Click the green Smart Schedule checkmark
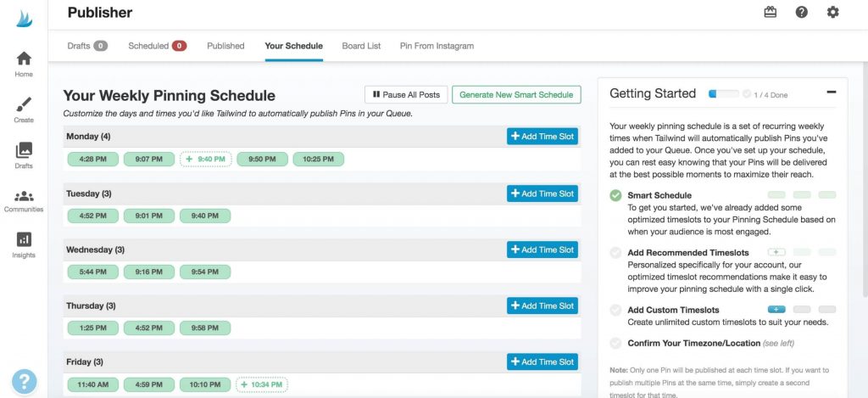Image resolution: width=868 pixels, height=398 pixels. [x=615, y=196]
